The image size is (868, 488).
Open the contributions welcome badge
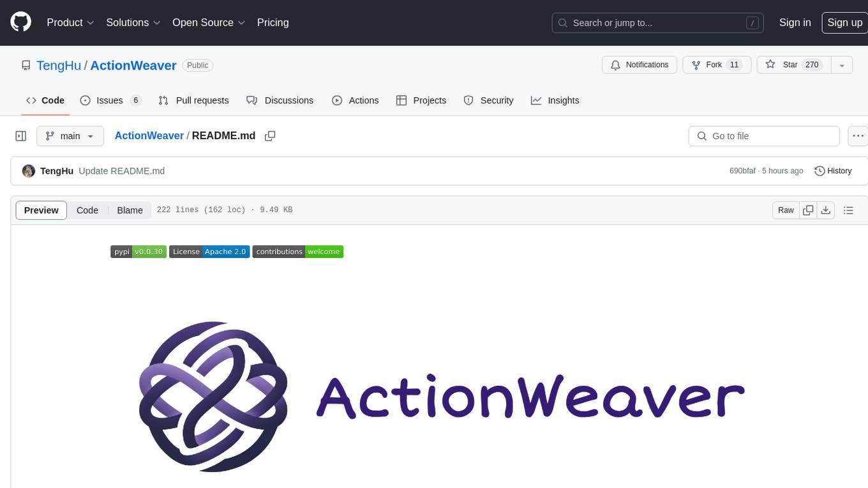298,252
